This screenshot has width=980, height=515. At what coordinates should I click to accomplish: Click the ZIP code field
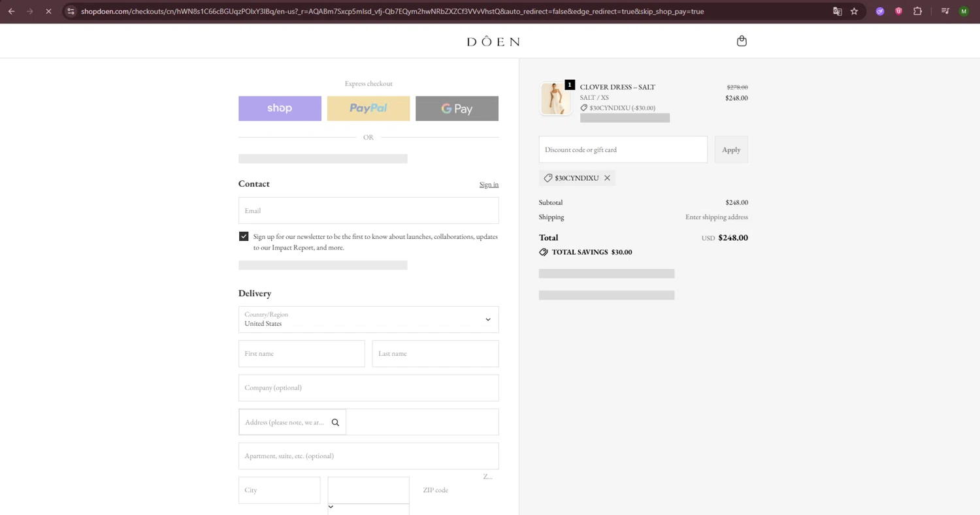(457, 490)
